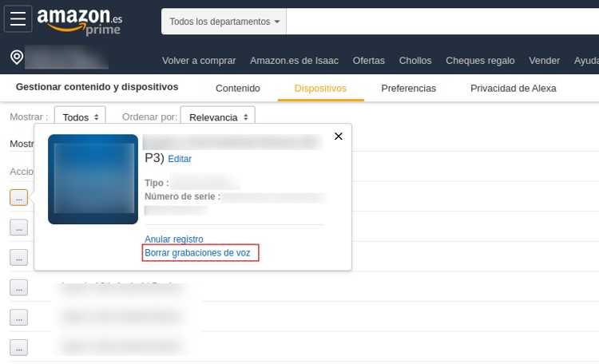This screenshot has width=599, height=364.
Task: Click the blurred device thumbnail image
Action: [93, 179]
